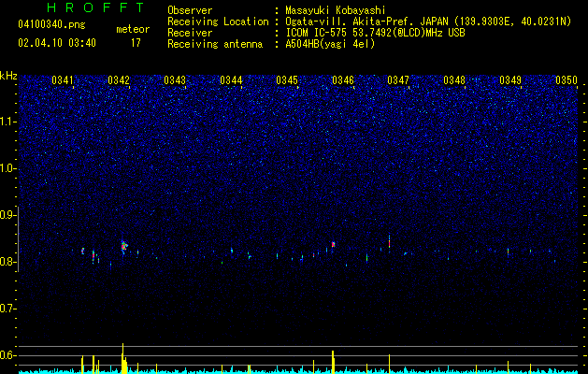Image resolution: width=588 pixels, height=374 pixels.
Task: Click the "Receiver" field label
Action: 190,33
